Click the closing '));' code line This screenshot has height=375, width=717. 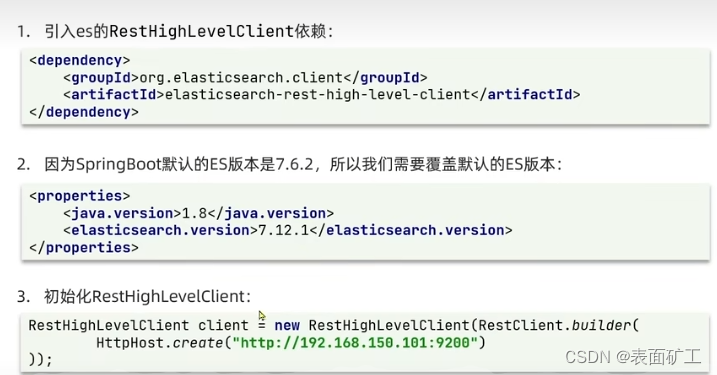(41, 359)
